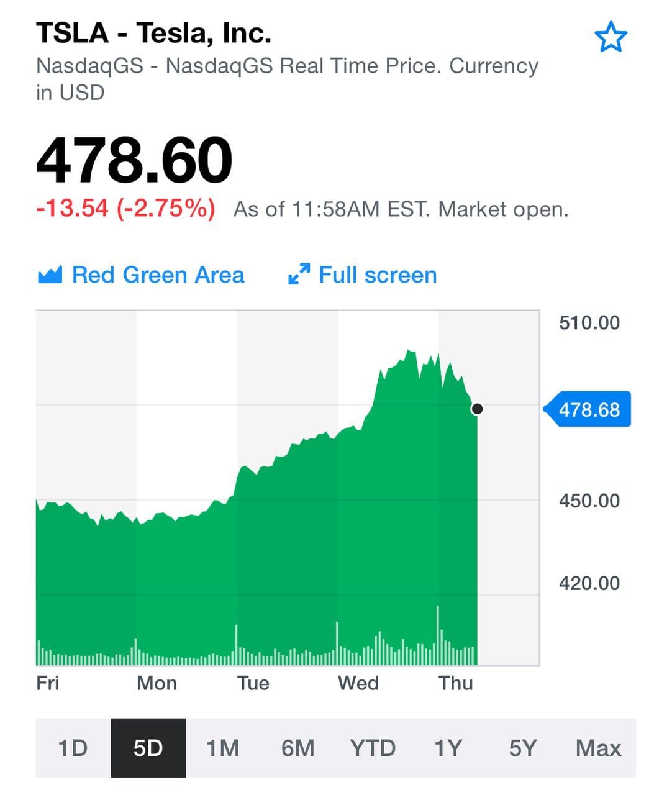Viewport: 672px width, 795px height.
Task: Expand the chart with Full screen link
Action: 363,275
